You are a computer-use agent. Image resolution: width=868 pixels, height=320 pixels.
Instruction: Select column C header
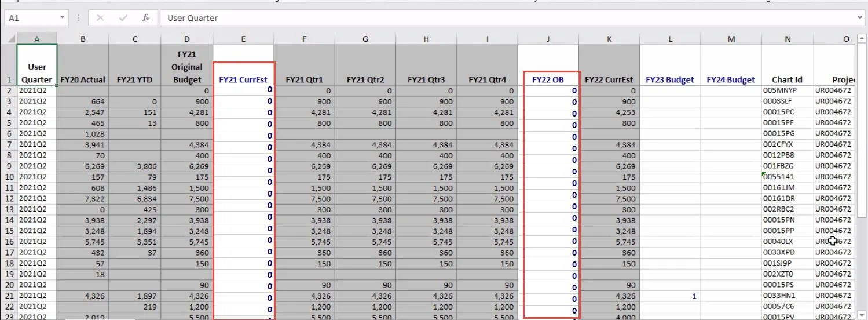135,39
